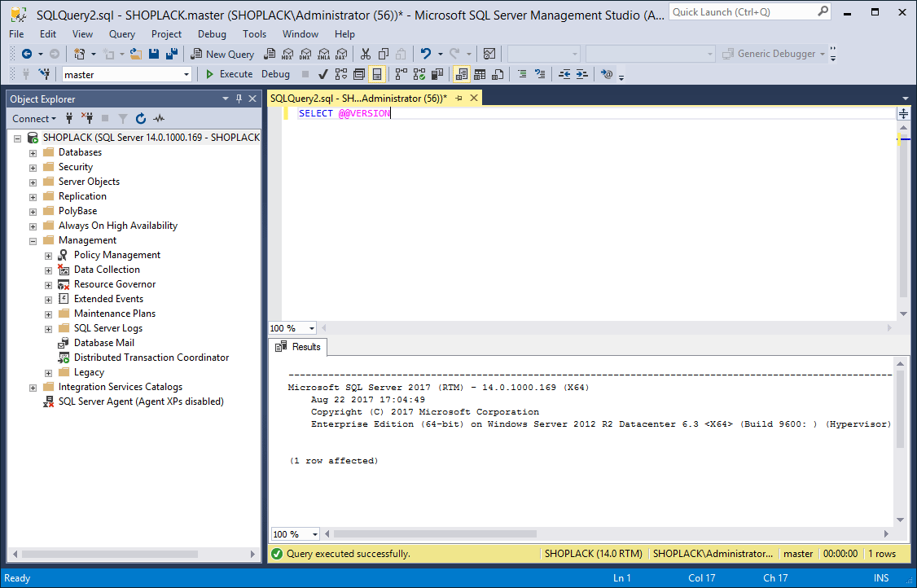This screenshot has height=588, width=917.
Task: Click the SELECT @@VERSION query text
Action: (344, 113)
